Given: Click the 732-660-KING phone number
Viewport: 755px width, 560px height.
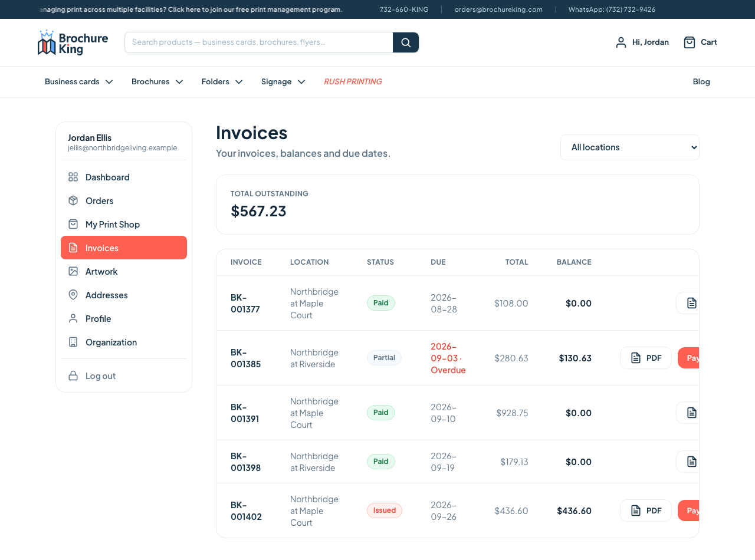Looking at the screenshot, I should click(404, 9).
